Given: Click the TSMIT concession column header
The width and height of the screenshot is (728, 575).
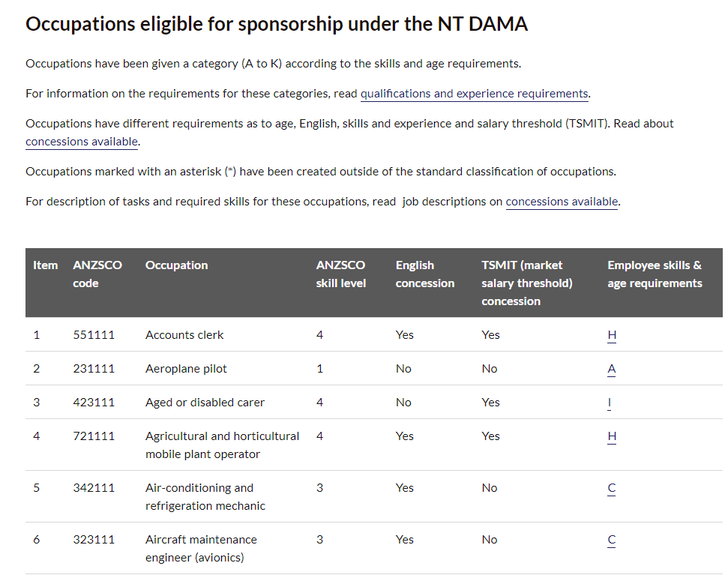Looking at the screenshot, I should (x=526, y=283).
